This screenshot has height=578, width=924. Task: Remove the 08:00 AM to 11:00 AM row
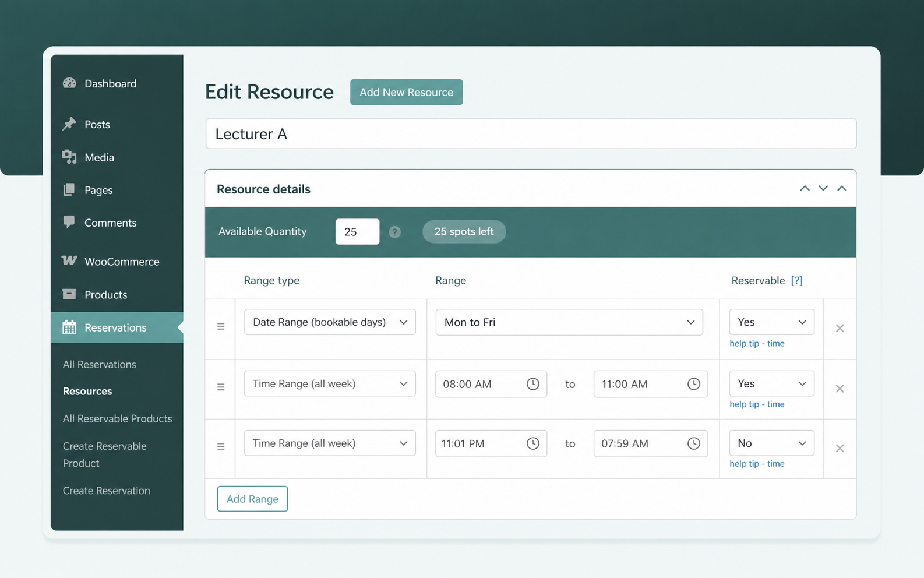tap(840, 389)
